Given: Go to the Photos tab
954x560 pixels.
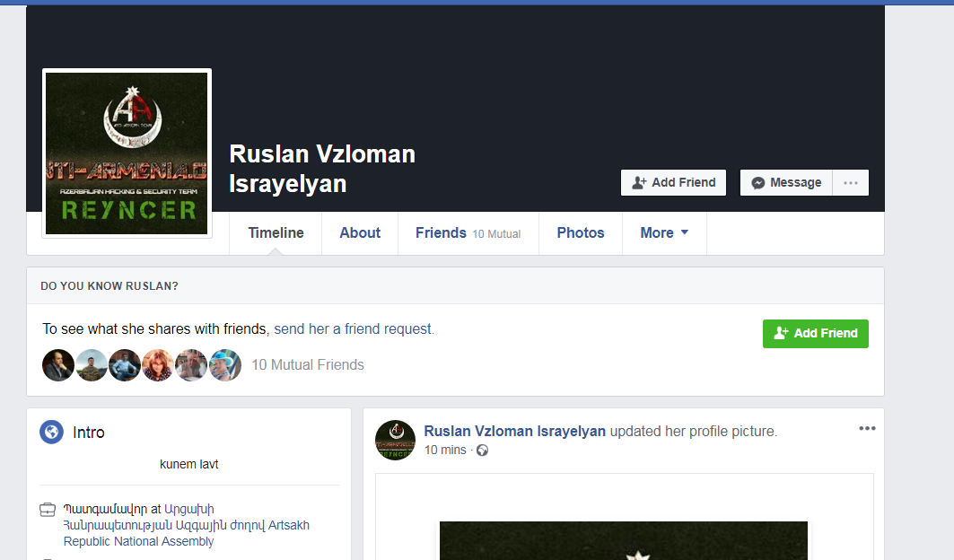Looking at the screenshot, I should 581,232.
